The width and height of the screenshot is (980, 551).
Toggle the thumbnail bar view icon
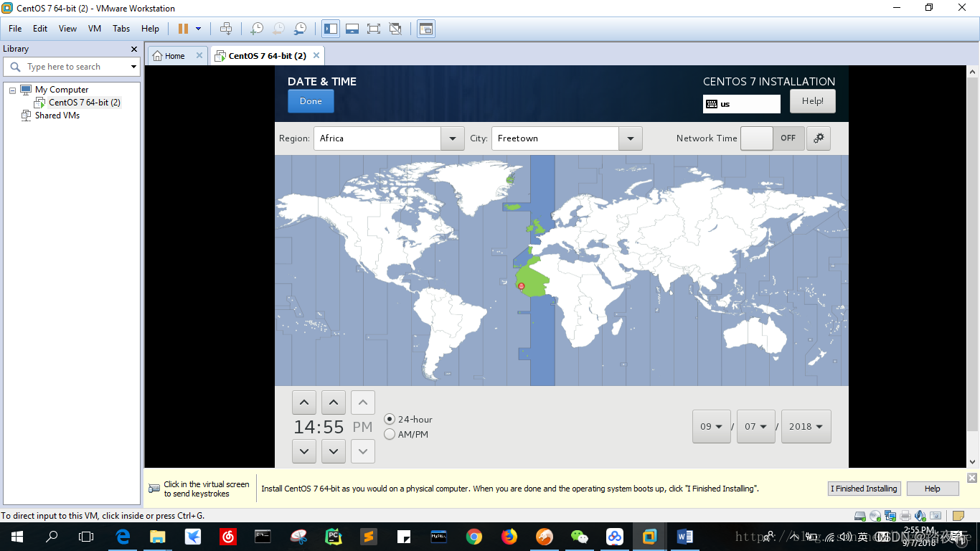click(x=352, y=29)
